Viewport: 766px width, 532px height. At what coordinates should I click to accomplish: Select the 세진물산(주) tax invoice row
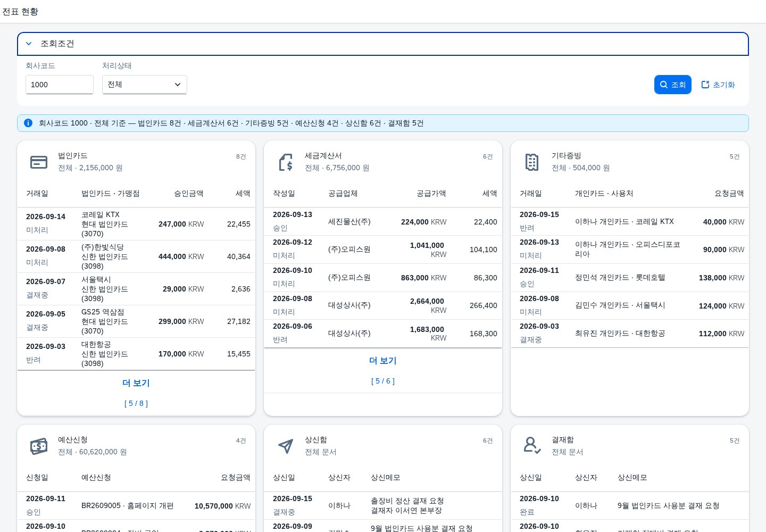tap(383, 222)
